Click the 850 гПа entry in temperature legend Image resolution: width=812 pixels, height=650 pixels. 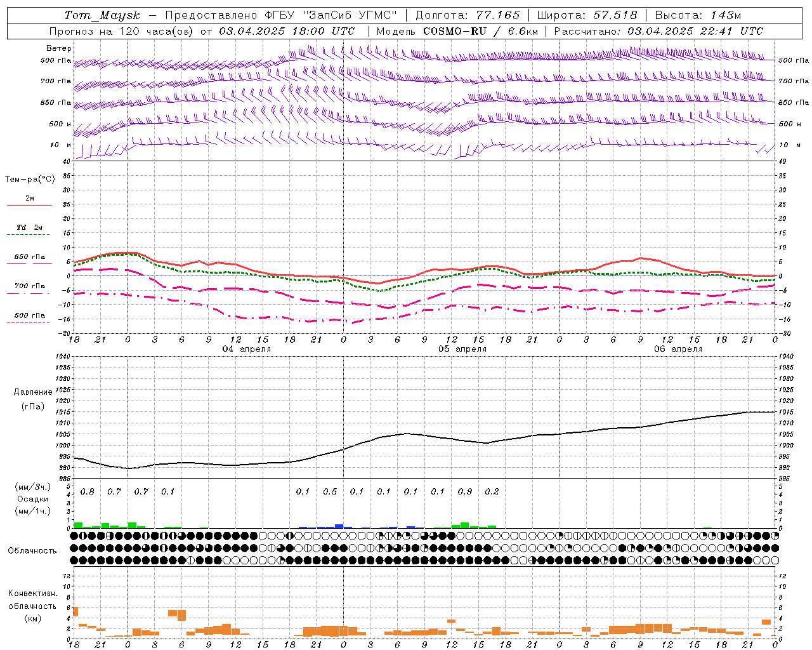(29, 257)
